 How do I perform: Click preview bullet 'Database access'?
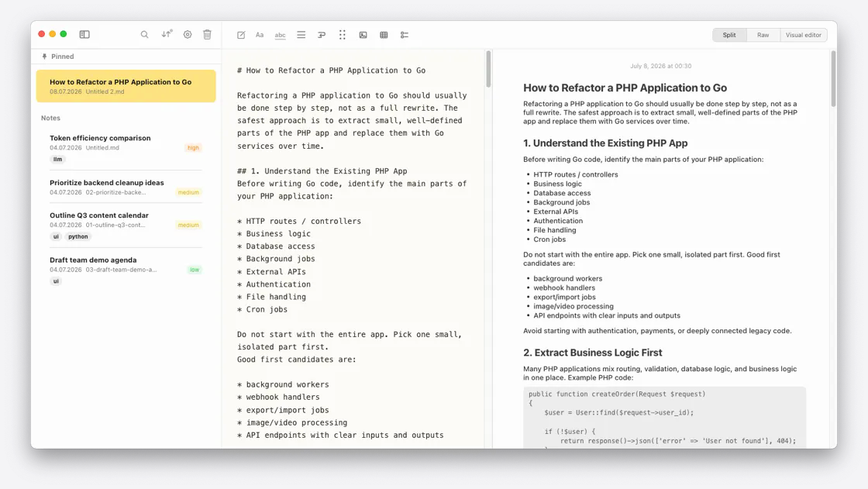(562, 193)
